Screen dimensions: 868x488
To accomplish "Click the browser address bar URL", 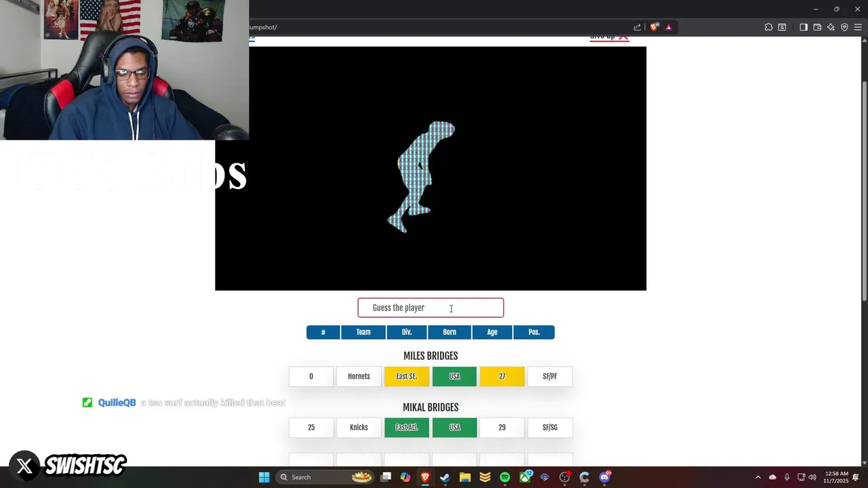I will (x=263, y=27).
